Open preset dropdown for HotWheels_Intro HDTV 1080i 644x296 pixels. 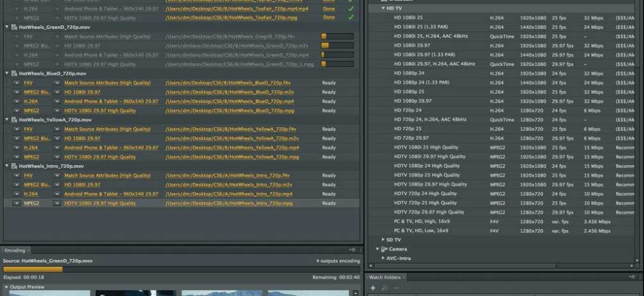[57, 203]
